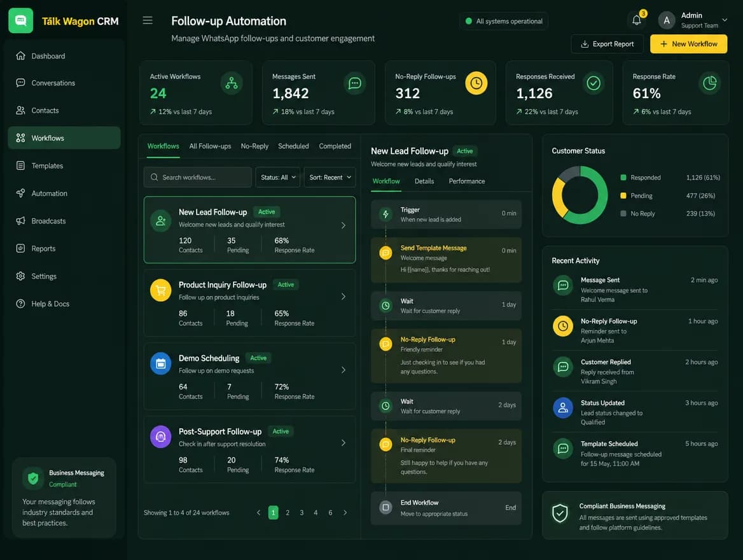The height and width of the screenshot is (560, 743).
Task: Open the Status: All dropdown
Action: tap(278, 178)
